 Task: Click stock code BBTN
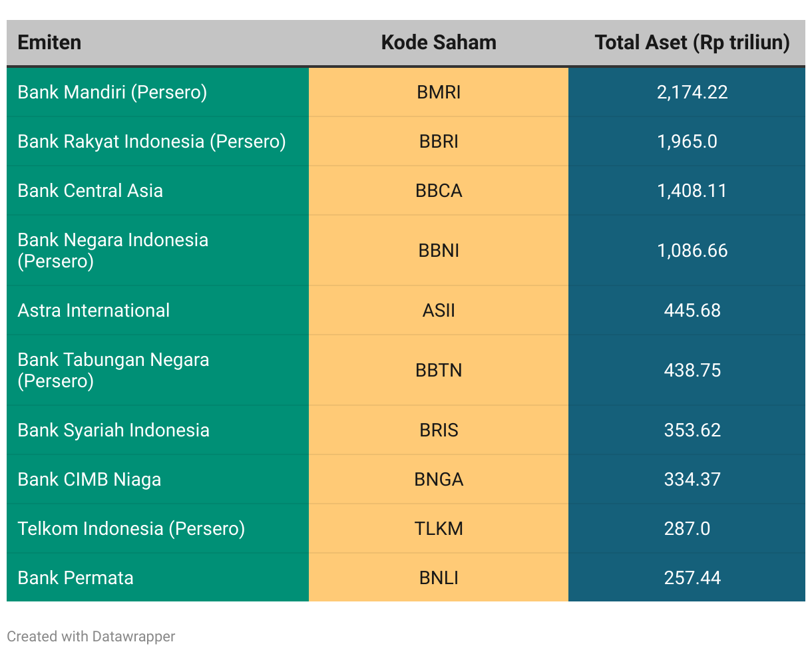(439, 370)
